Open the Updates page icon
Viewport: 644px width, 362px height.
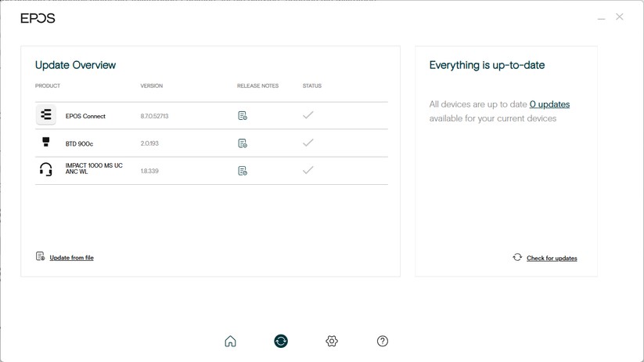281,341
